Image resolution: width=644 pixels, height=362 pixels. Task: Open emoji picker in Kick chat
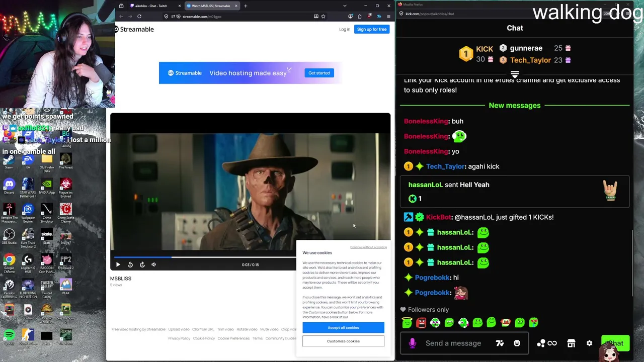(x=517, y=343)
